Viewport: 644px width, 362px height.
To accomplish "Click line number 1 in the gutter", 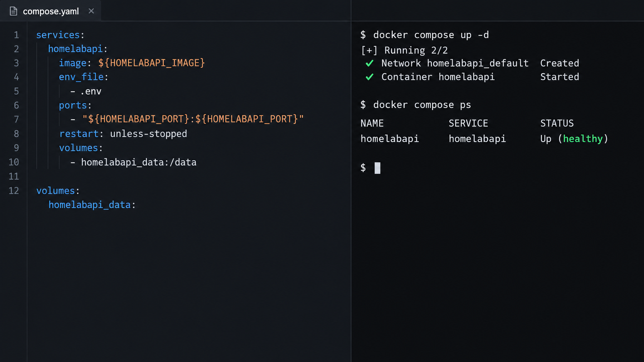I will point(16,35).
